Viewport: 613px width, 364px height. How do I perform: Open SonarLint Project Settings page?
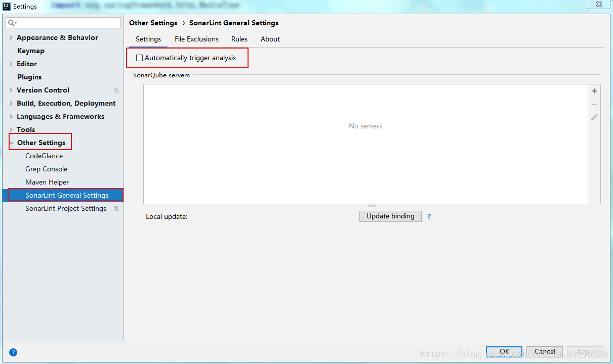point(66,209)
